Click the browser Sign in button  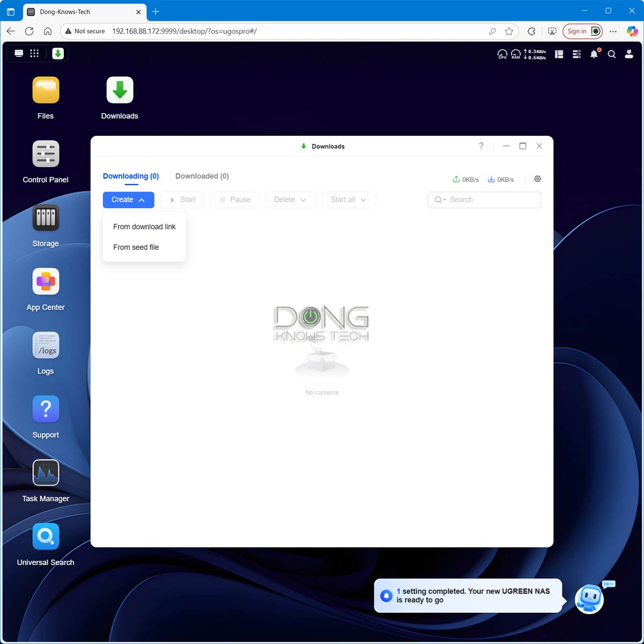click(583, 31)
